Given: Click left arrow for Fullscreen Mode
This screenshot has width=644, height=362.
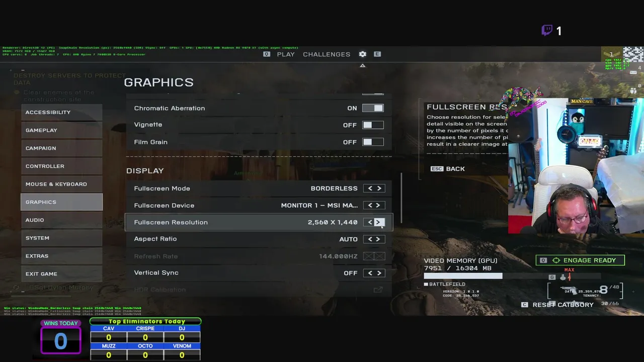Looking at the screenshot, I should point(370,189).
